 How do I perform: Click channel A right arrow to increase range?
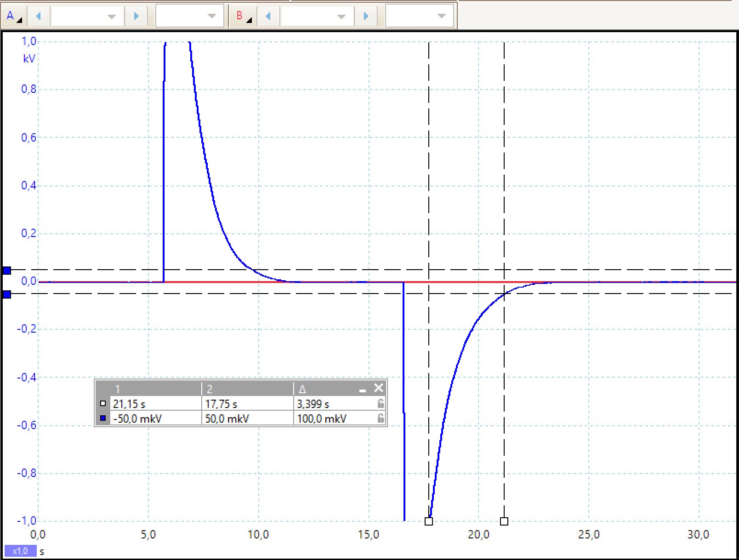(x=136, y=16)
